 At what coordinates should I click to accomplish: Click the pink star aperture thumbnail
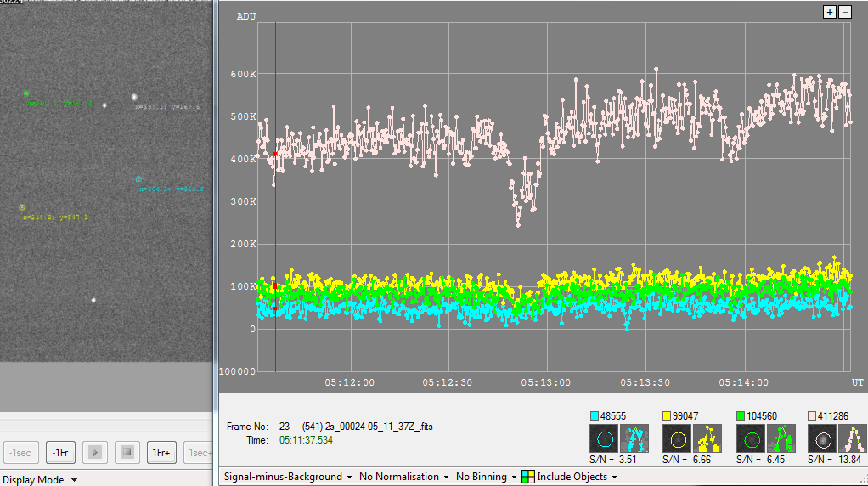point(821,439)
